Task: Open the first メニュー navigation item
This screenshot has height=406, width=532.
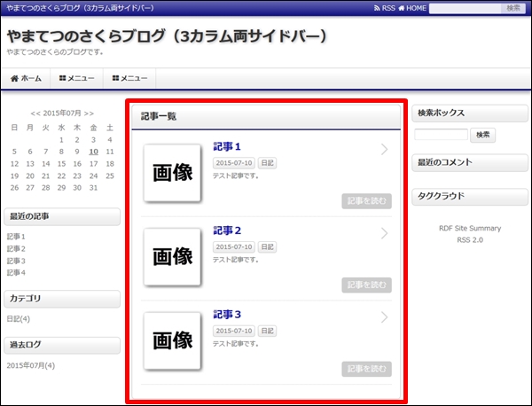Action: point(76,78)
